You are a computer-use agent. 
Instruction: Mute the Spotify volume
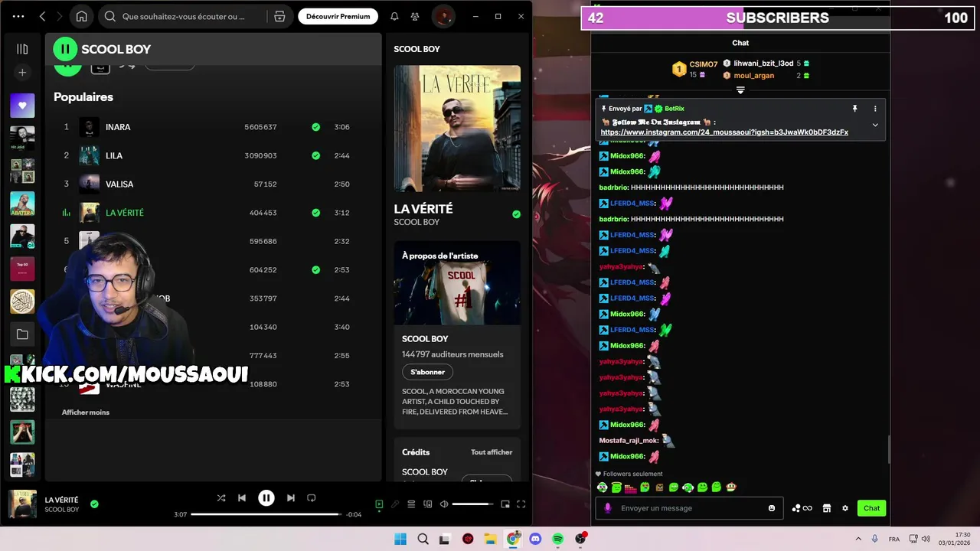[444, 504]
